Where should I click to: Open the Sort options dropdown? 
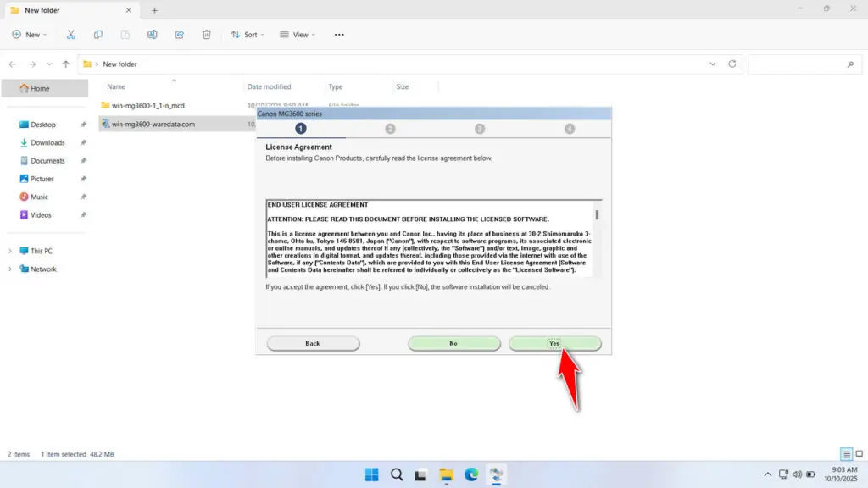248,34
